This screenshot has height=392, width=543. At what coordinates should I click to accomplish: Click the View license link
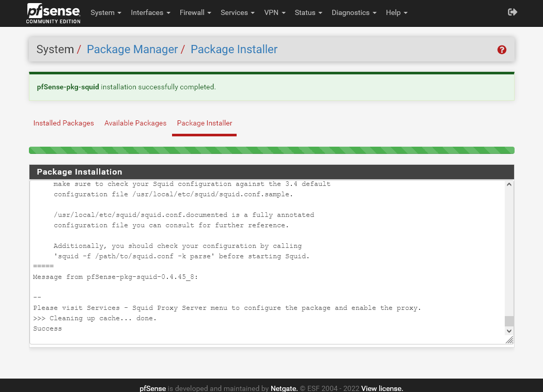click(382, 388)
